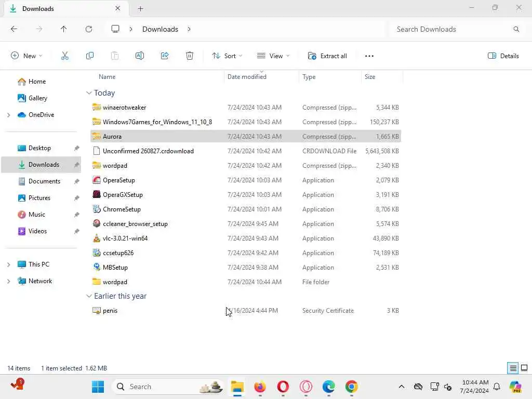Screen dimensions: 532x399
Task: Select the OperaGXSetup application file
Action: click(x=246, y=195)
